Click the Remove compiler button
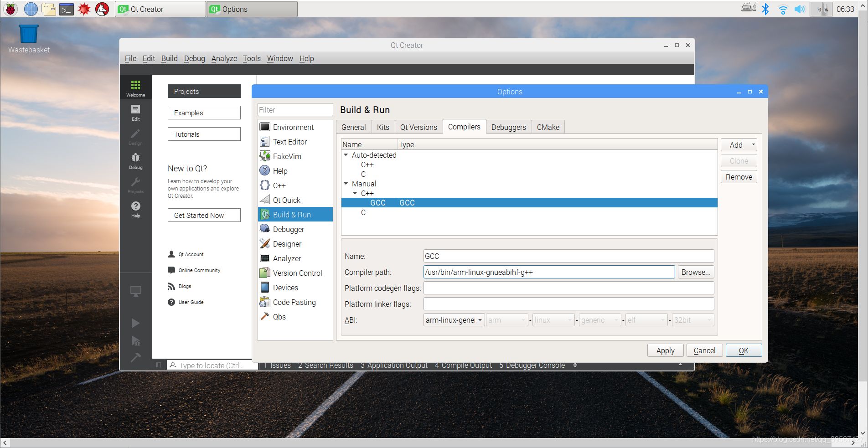 tap(739, 177)
